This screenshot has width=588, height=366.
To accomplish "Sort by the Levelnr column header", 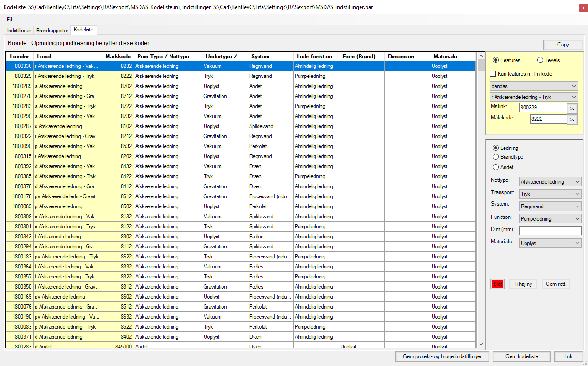I will 20,57.
